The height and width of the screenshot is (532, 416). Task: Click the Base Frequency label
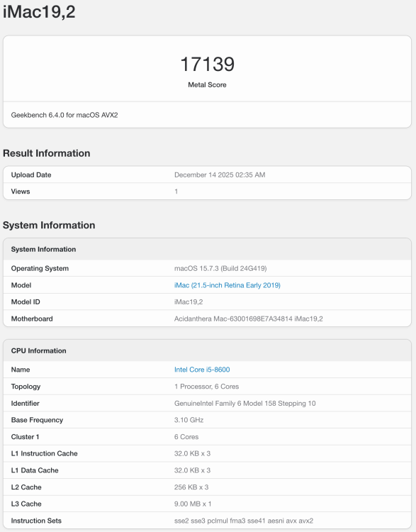pos(37,420)
